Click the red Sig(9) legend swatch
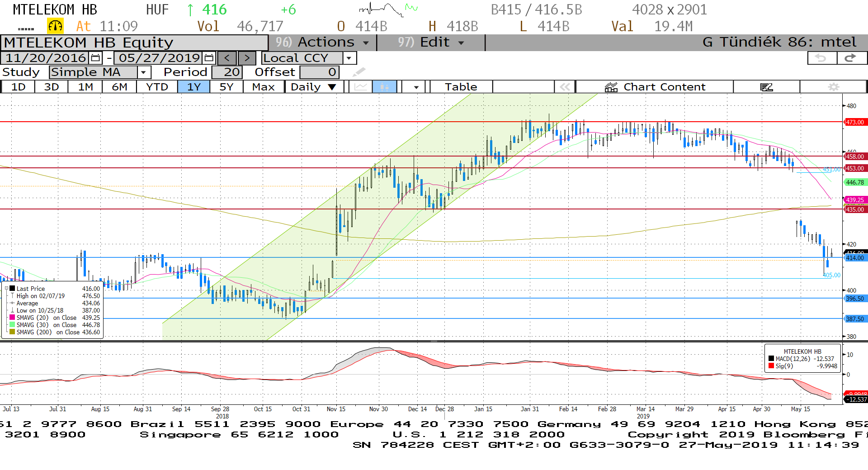868x470 pixels. tap(771, 366)
